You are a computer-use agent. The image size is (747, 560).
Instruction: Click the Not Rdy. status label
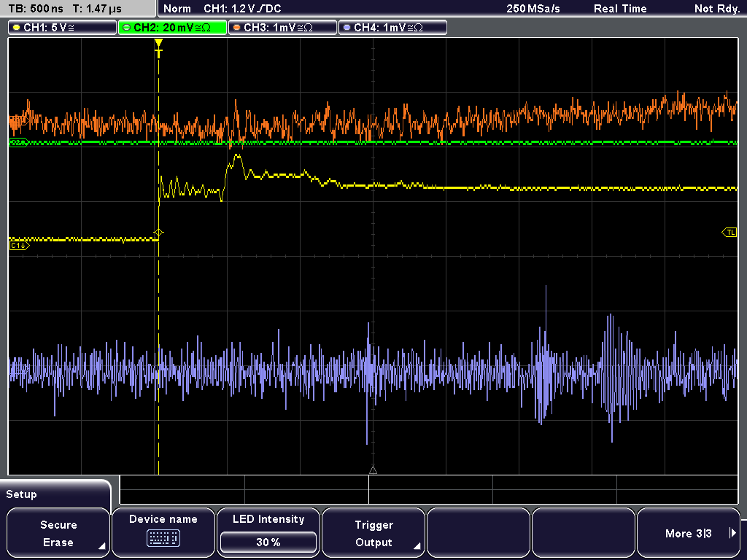pos(716,9)
